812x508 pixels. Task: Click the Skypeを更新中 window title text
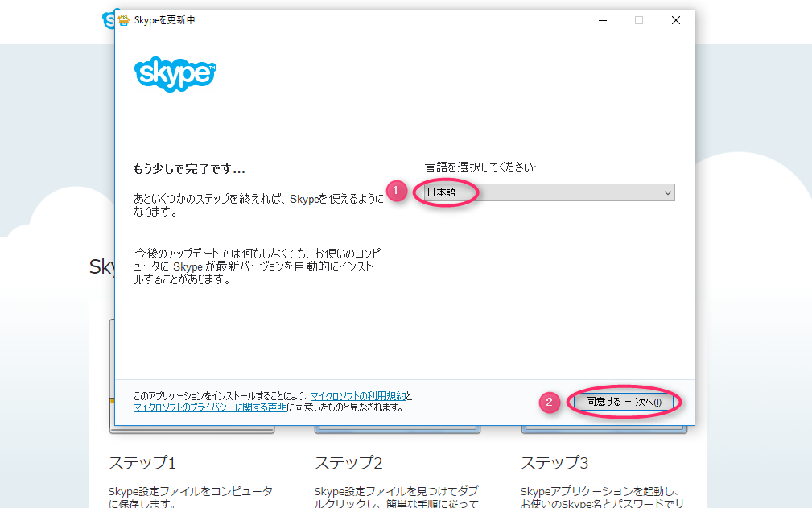point(165,20)
